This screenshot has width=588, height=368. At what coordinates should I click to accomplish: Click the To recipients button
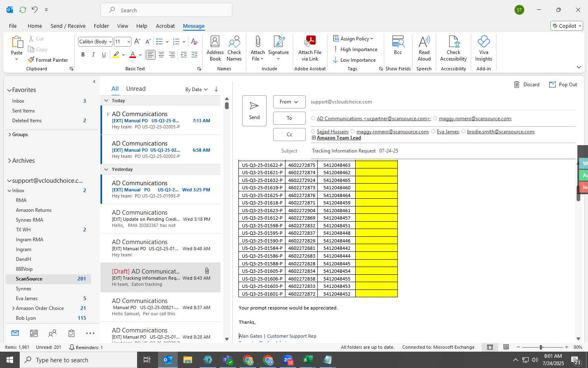[290, 118]
